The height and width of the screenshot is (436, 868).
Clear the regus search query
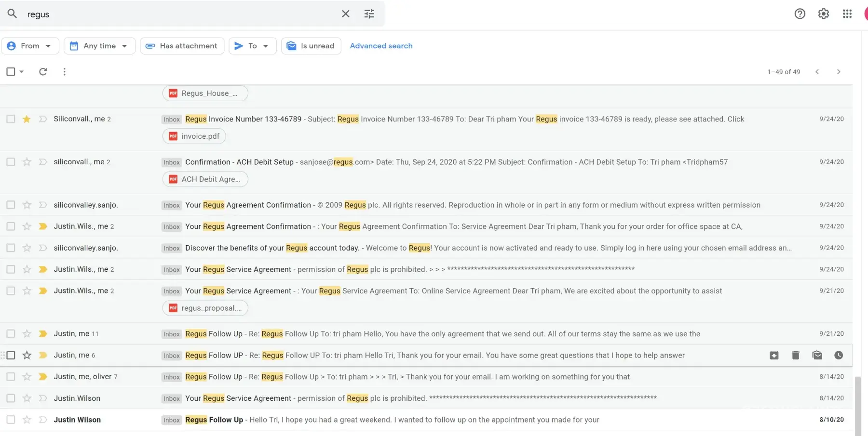[345, 14]
